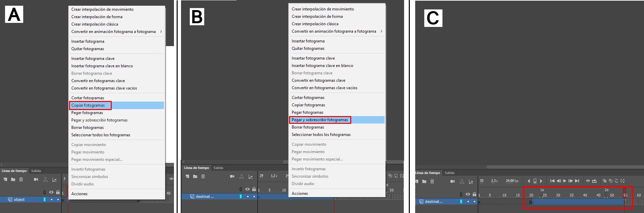Step forward one frame in panel C
644x213 pixels.
pyautogui.click(x=571, y=181)
